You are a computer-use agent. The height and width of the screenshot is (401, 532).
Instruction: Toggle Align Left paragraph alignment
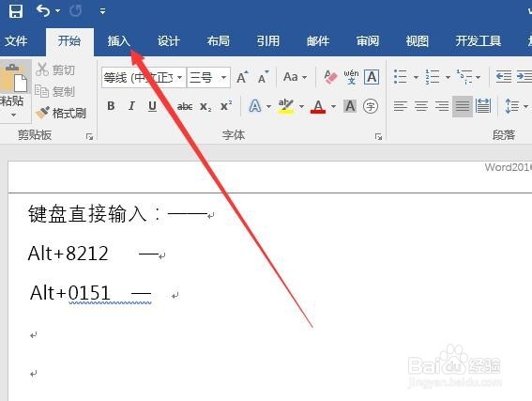(401, 106)
